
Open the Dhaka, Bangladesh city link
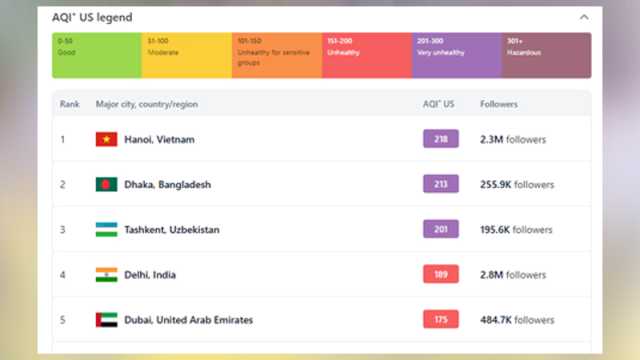167,184
